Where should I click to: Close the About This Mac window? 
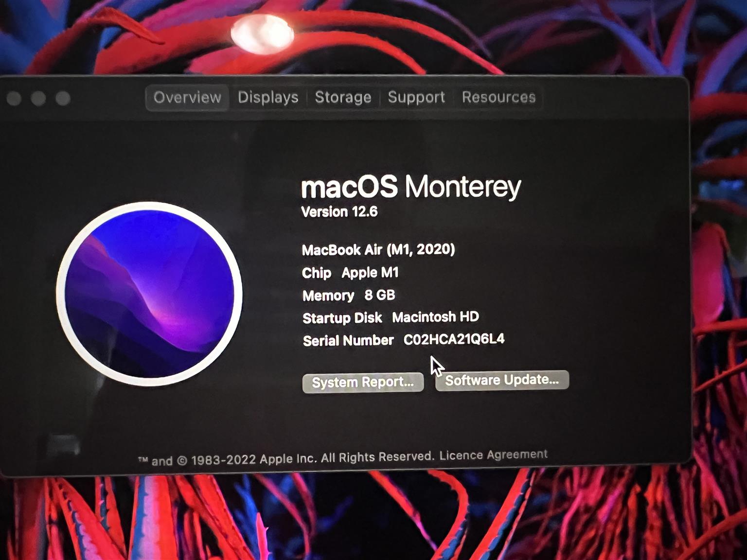pos(14,99)
